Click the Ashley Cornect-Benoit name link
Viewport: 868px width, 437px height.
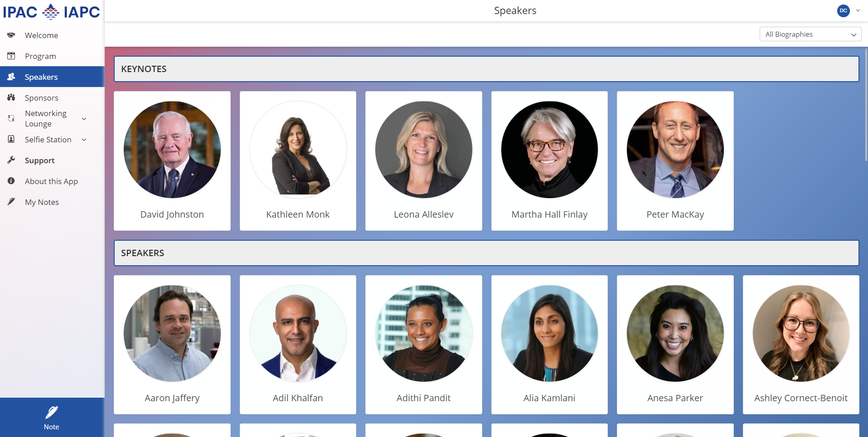point(800,398)
